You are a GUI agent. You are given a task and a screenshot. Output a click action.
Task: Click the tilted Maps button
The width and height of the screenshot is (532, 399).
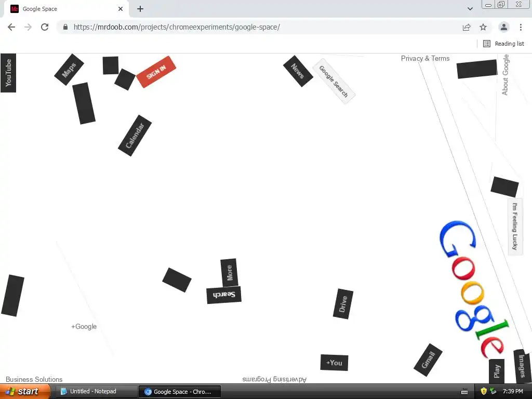click(x=69, y=70)
